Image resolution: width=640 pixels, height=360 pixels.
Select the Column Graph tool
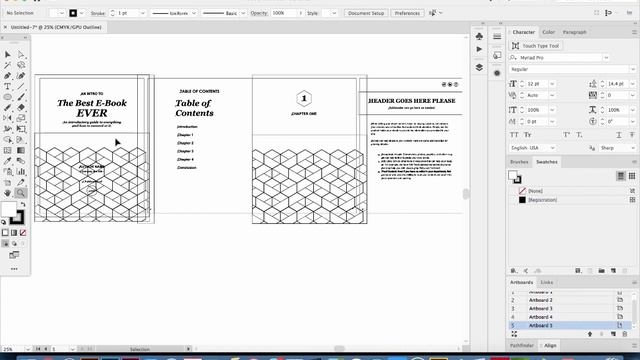pyautogui.click(x=21, y=171)
